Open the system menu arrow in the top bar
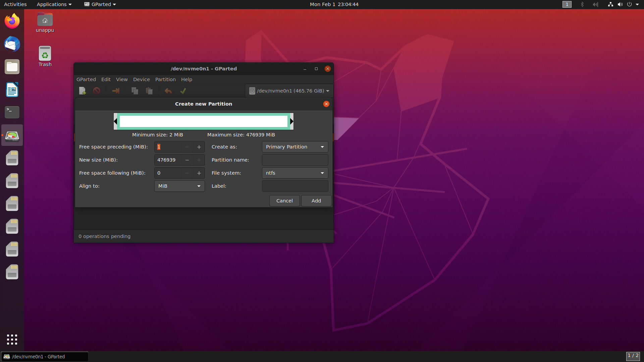Screen dimensions: 644x362 tap(637, 4)
